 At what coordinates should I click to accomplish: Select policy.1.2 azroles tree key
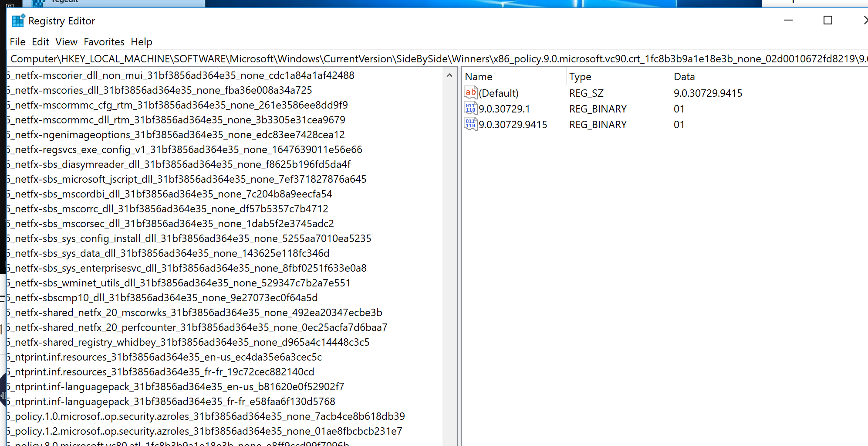pos(205,431)
